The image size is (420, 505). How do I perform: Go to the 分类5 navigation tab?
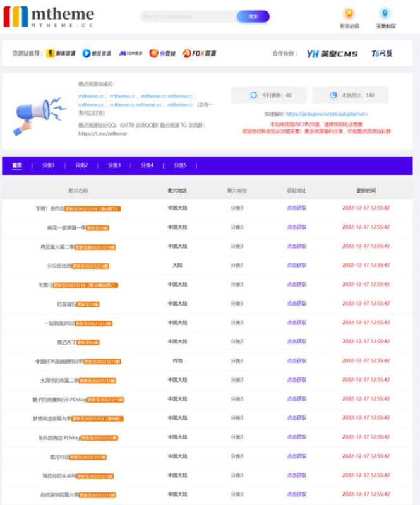(x=180, y=165)
